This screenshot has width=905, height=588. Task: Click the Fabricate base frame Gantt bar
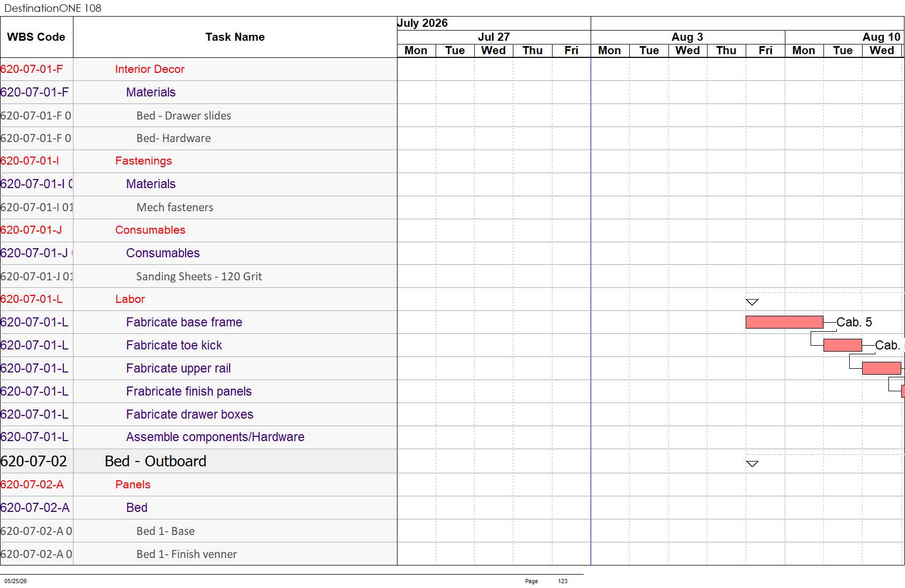784,322
